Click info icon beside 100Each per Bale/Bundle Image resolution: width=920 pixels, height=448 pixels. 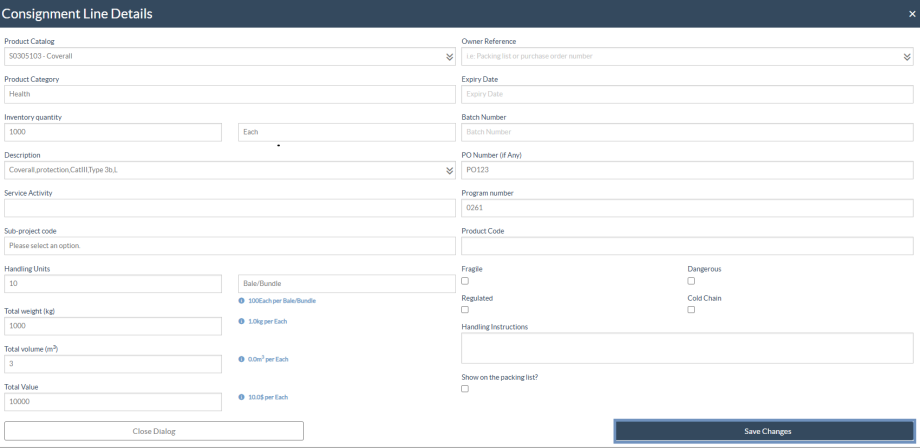click(x=241, y=300)
